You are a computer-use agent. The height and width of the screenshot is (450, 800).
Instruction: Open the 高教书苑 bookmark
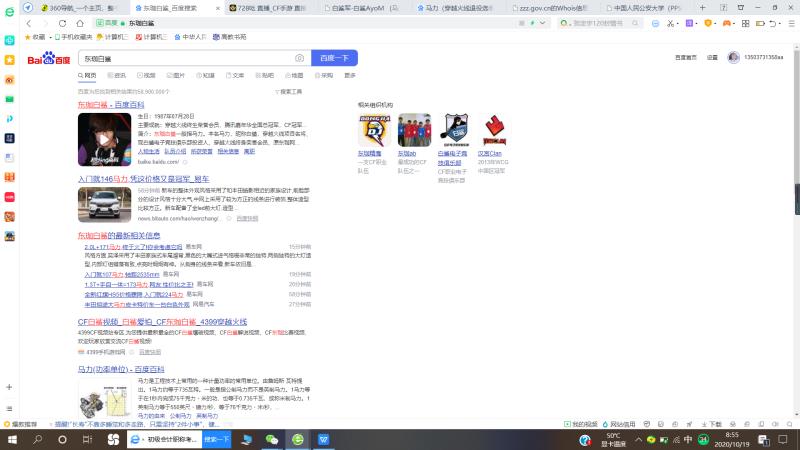[x=230, y=37]
